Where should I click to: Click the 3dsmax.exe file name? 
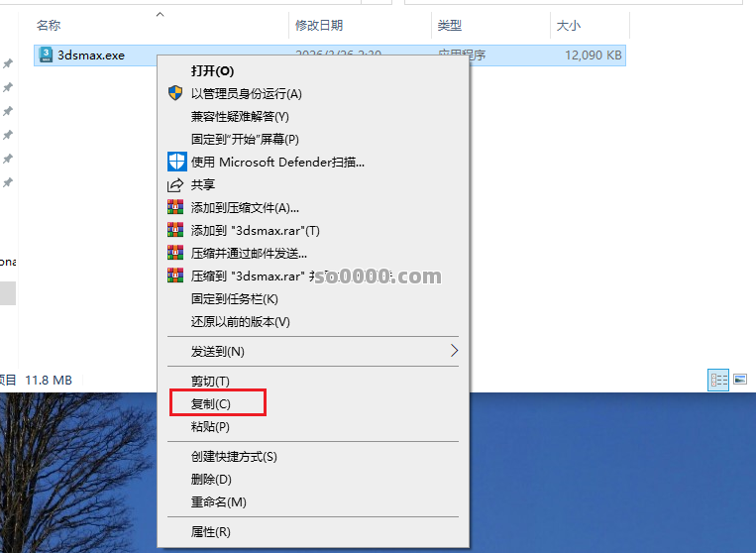click(x=91, y=55)
